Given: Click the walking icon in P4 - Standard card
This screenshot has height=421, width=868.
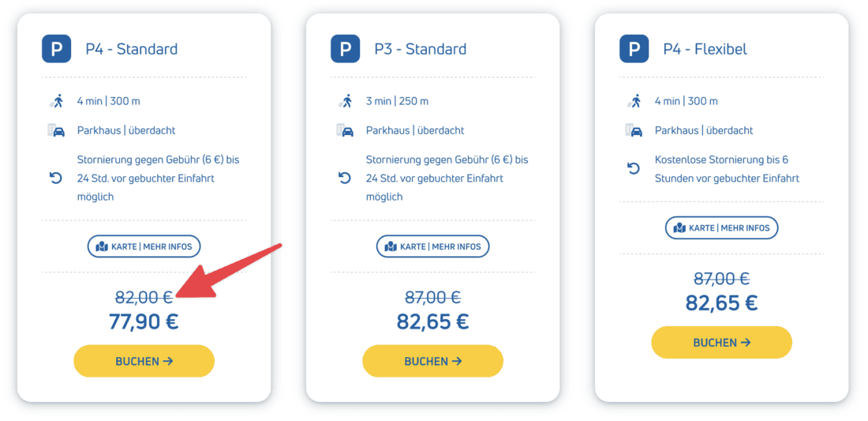Looking at the screenshot, I should tap(56, 101).
